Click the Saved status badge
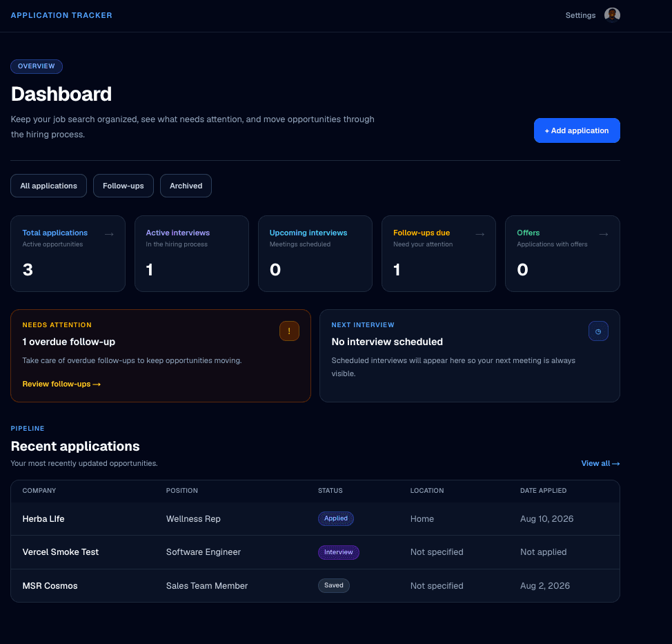The image size is (672, 644). [333, 585]
